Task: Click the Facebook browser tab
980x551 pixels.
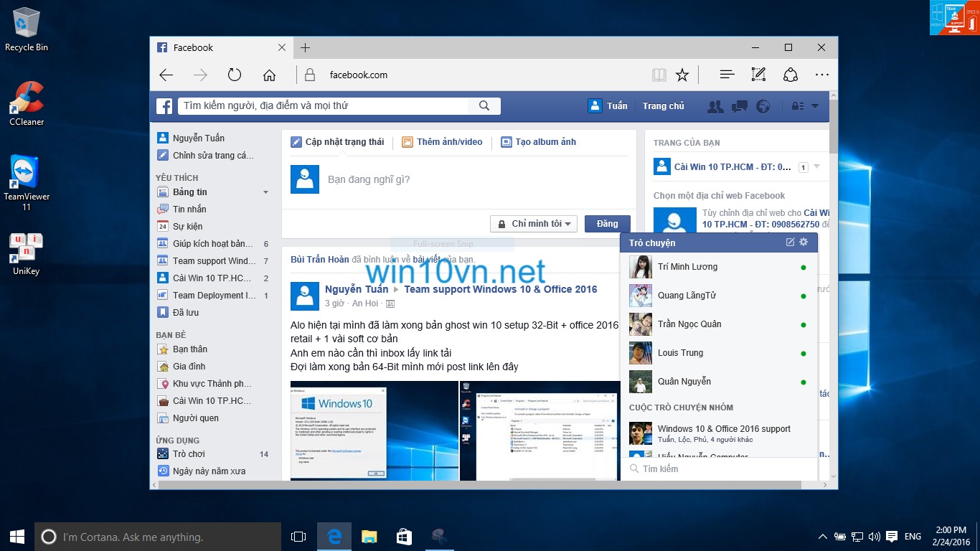Action: [221, 47]
